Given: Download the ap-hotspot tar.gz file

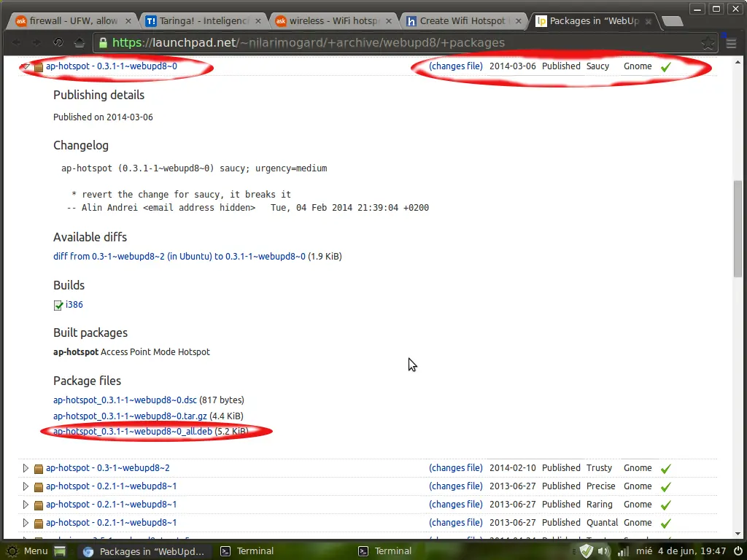Looking at the screenshot, I should coord(130,416).
